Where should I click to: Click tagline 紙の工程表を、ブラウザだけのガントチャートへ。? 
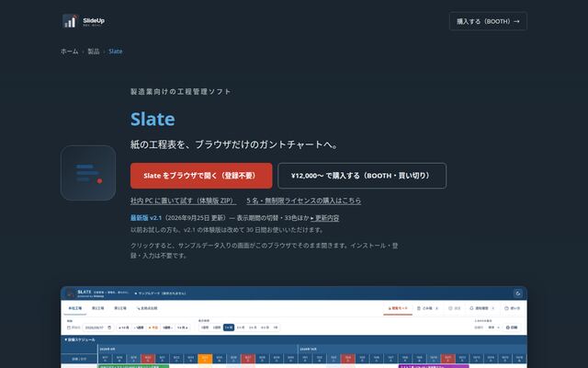point(235,144)
